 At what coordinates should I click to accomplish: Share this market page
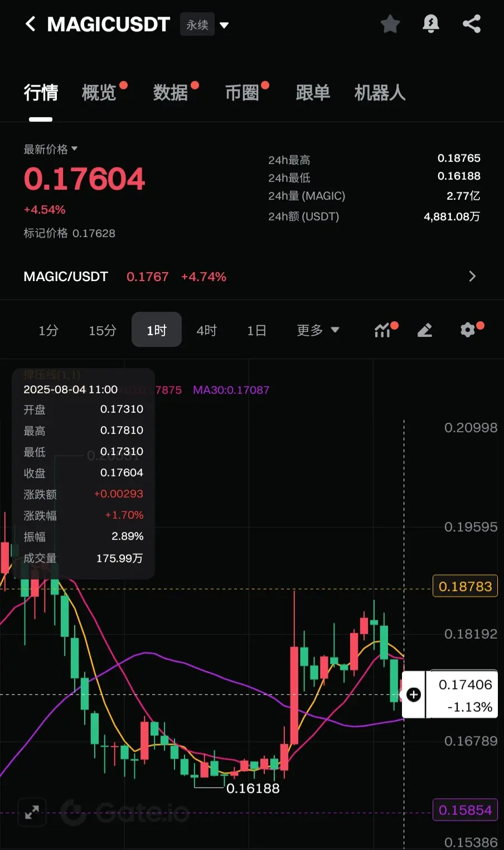[472, 24]
